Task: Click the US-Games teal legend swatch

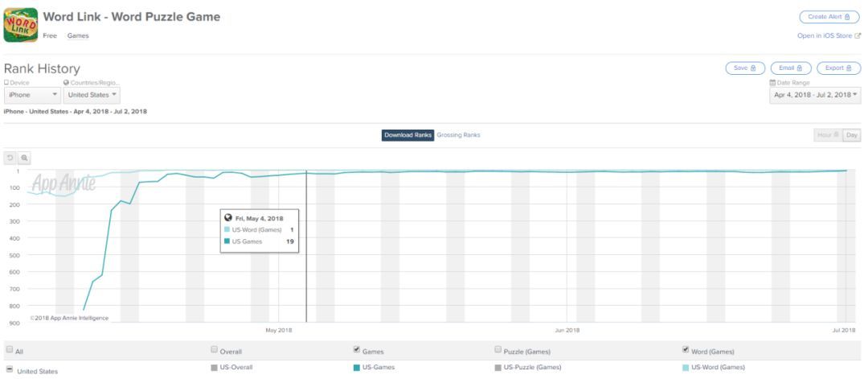Action: pyautogui.click(x=357, y=368)
